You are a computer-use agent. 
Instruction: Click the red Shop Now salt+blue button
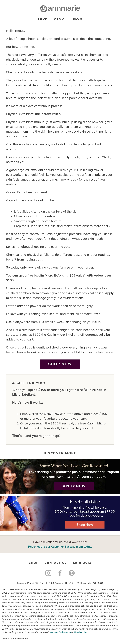(85, 525)
